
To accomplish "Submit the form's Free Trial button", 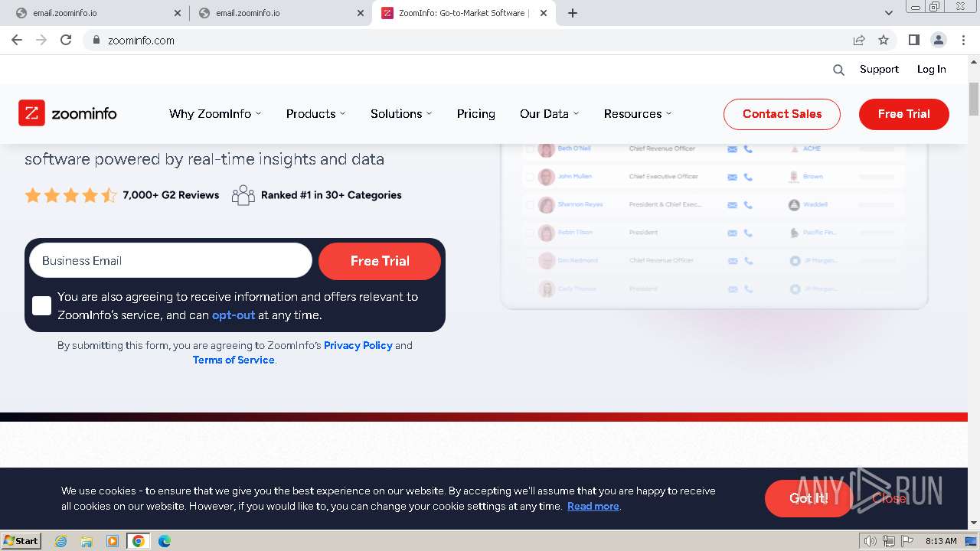I will [380, 261].
